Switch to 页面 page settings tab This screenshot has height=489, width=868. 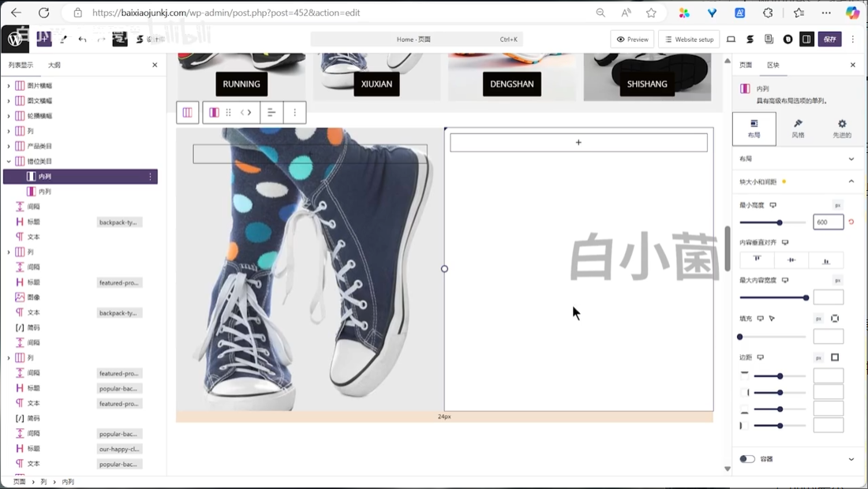click(746, 65)
